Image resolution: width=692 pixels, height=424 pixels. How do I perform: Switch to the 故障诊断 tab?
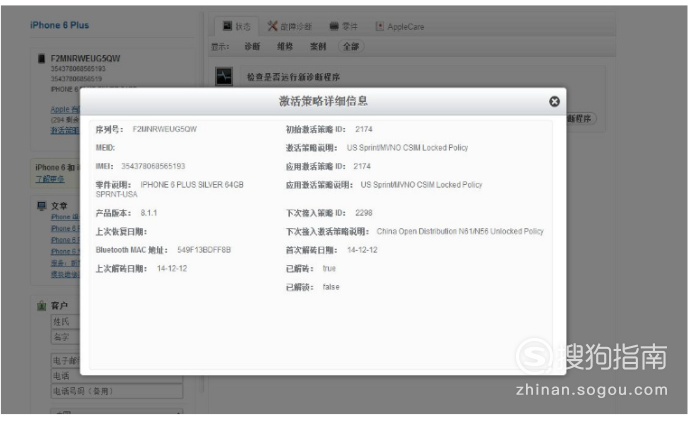coord(290,26)
